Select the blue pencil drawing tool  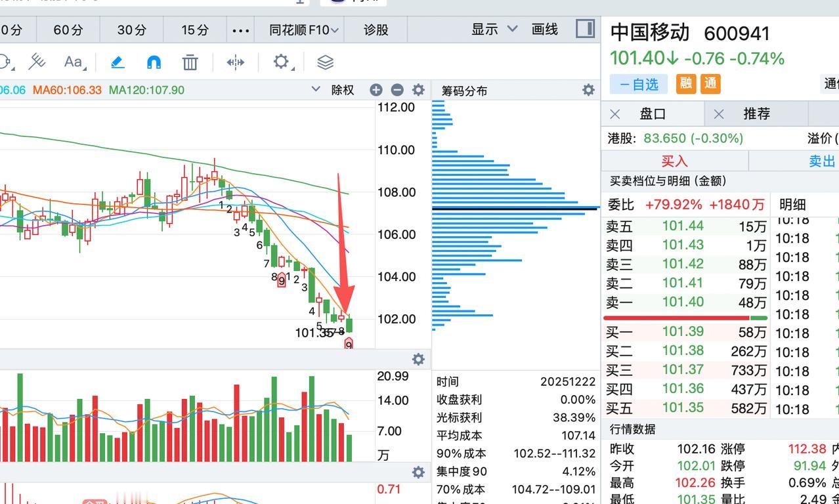[x=118, y=62]
